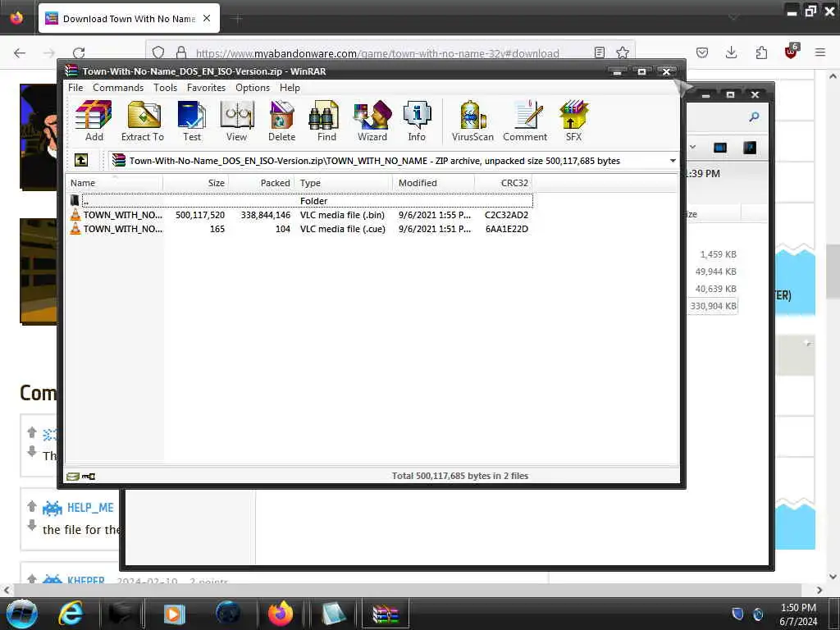Click the Delete toolbar icon
This screenshot has width=840, height=630.
(281, 121)
